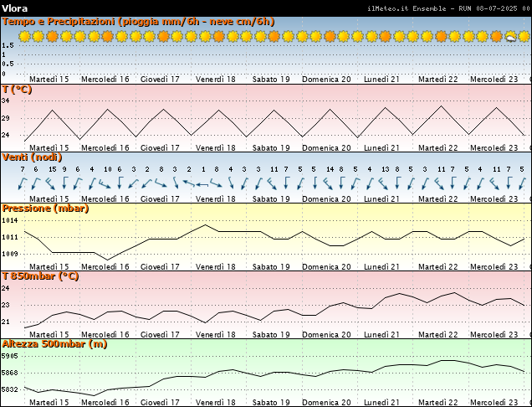The image size is (532, 407).
Task: Click Domenica 20 label in T 850mbar panel
Action: pyautogui.click(x=326, y=335)
